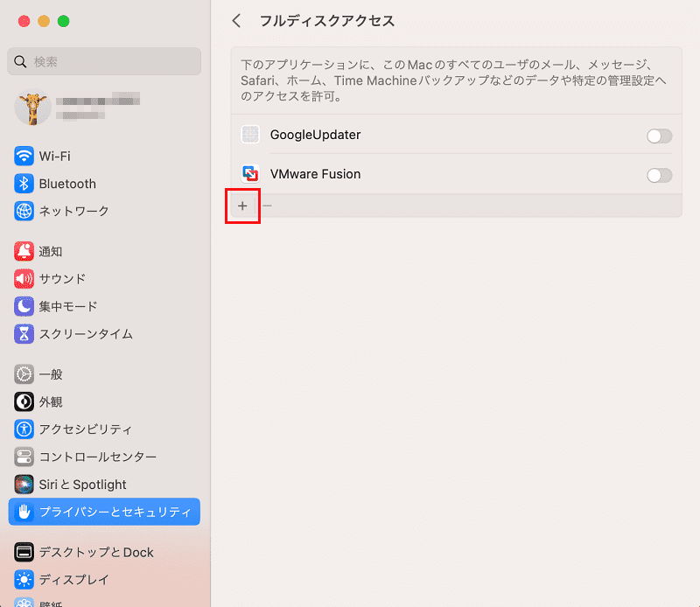Toggle VMware Fusion full disk access

coord(660,176)
